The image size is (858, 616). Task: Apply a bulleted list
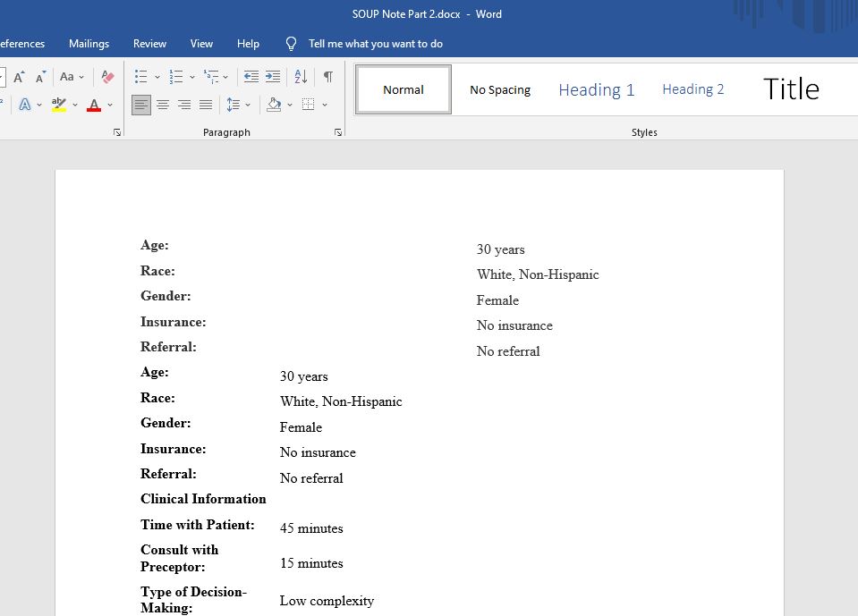pyautogui.click(x=140, y=77)
